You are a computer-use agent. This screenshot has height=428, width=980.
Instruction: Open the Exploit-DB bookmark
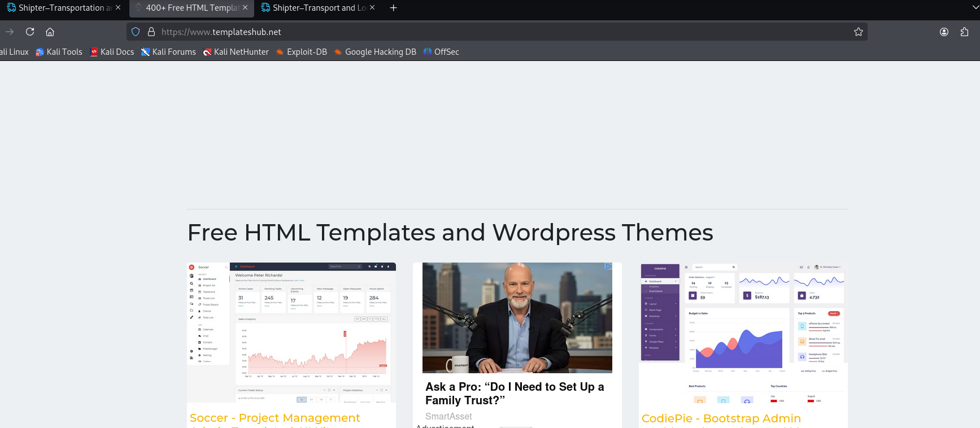click(x=302, y=52)
